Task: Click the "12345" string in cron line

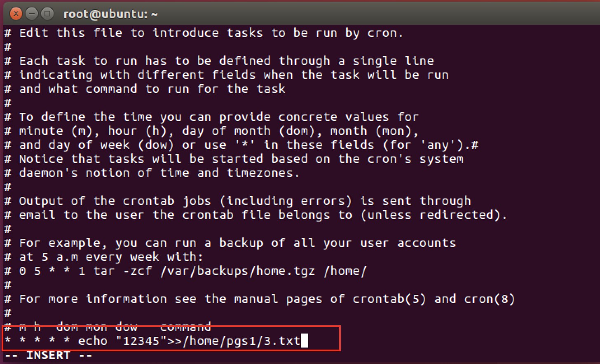Action: click(x=141, y=340)
